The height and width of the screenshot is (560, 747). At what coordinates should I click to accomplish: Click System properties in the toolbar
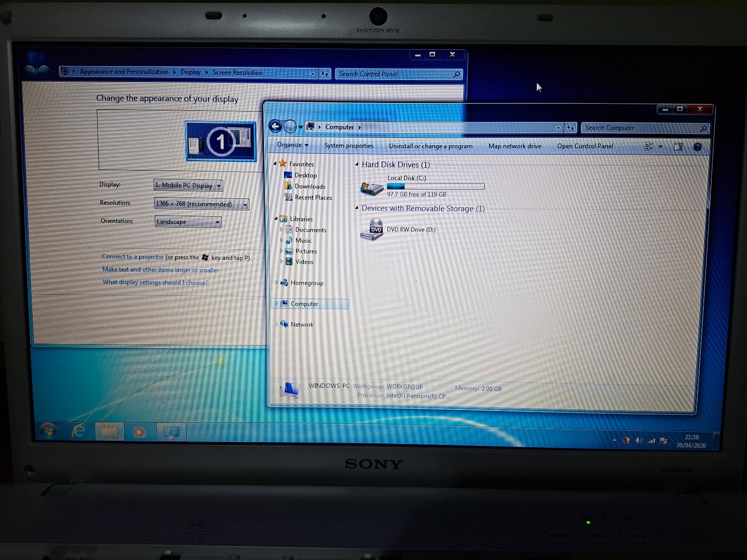(x=349, y=146)
